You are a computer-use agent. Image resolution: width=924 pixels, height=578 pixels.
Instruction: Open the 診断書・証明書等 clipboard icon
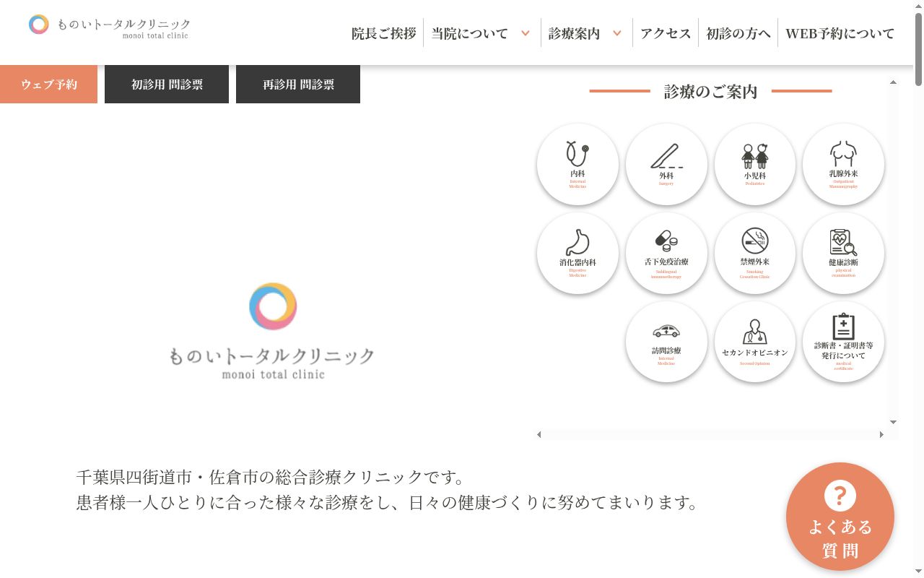point(843,342)
